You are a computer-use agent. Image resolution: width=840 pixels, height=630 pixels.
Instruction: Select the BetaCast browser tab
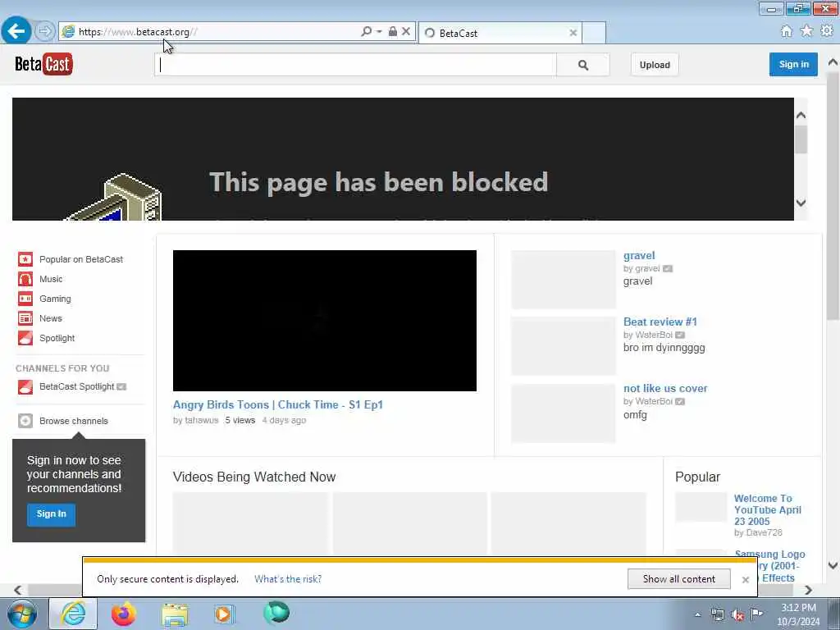pos(500,33)
